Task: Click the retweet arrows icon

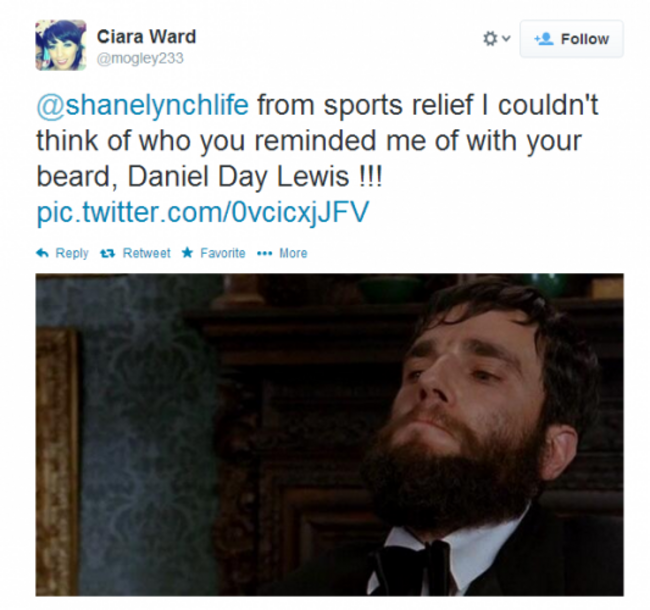Action: point(108,253)
